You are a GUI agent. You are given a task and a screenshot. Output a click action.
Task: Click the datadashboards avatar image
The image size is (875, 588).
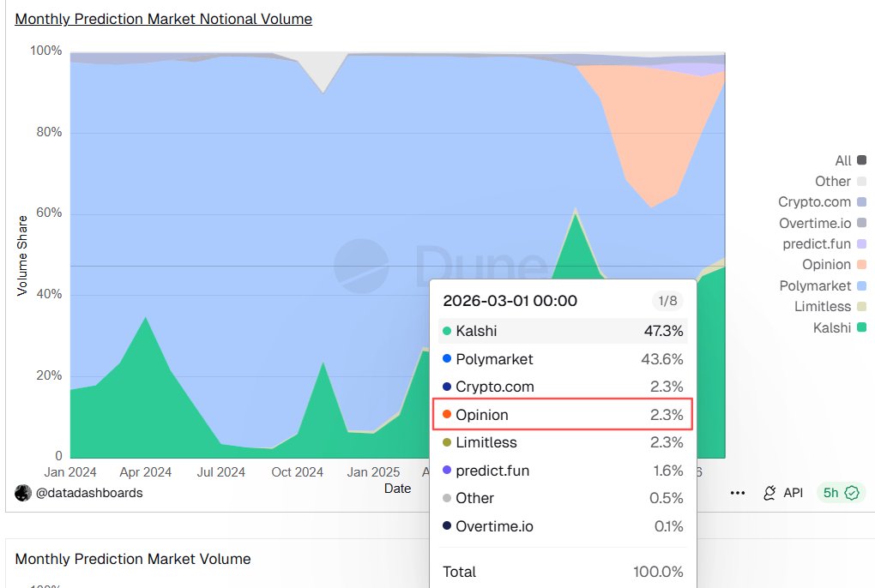pos(23,493)
